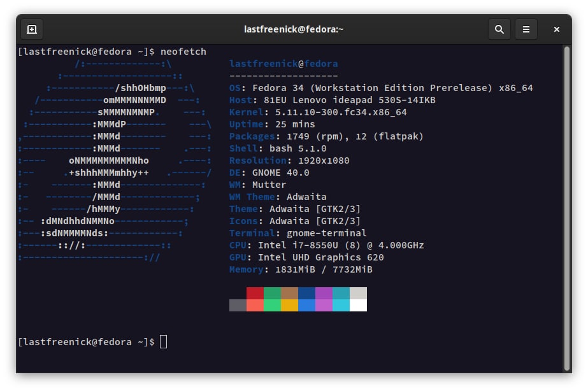
Task: Open a new terminal tab
Action: click(32, 29)
